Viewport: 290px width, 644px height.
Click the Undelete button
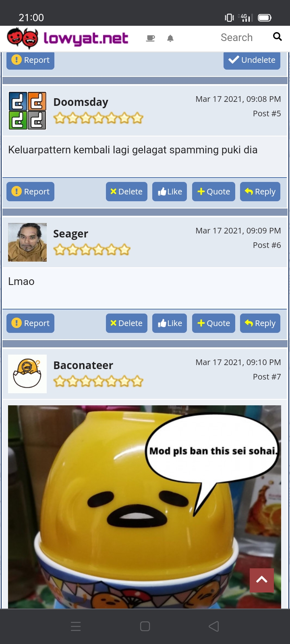click(252, 60)
